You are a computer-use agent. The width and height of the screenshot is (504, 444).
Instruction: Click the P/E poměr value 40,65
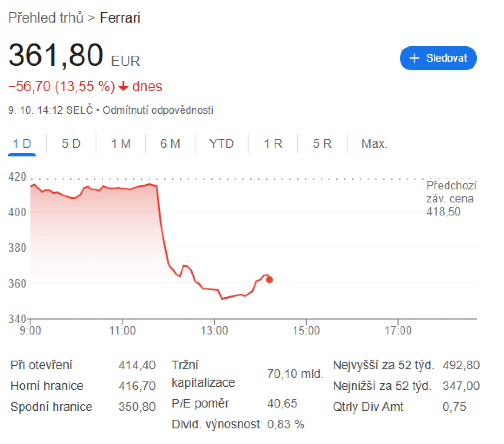(282, 404)
